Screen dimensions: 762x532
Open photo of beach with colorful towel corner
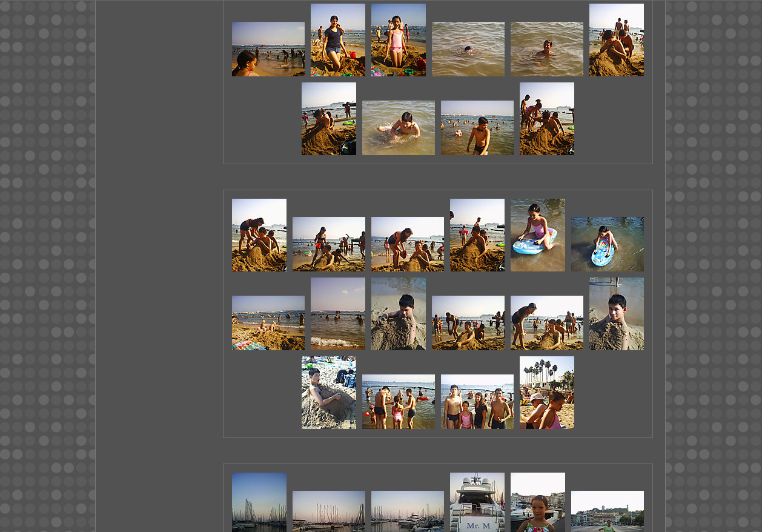point(268,323)
